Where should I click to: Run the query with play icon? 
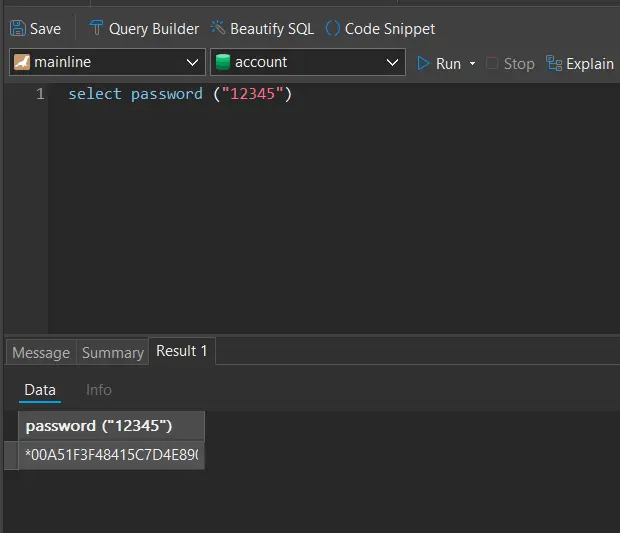point(424,63)
